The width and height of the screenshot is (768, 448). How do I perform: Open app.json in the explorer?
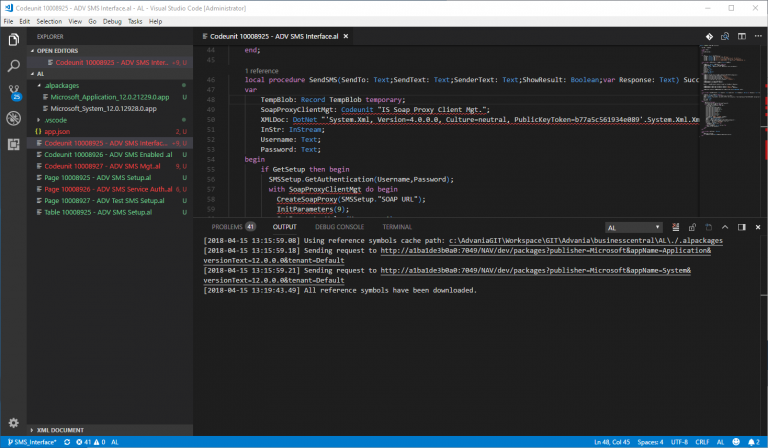tap(58, 131)
